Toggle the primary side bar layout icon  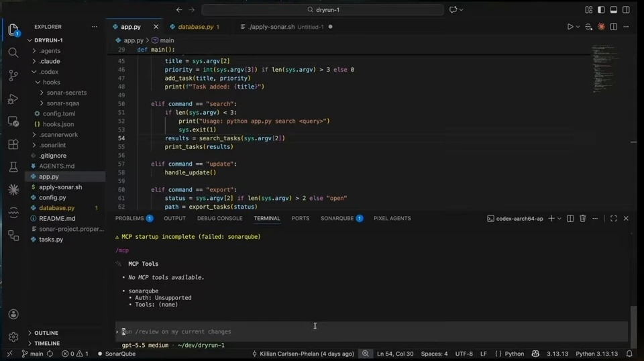[601, 9]
